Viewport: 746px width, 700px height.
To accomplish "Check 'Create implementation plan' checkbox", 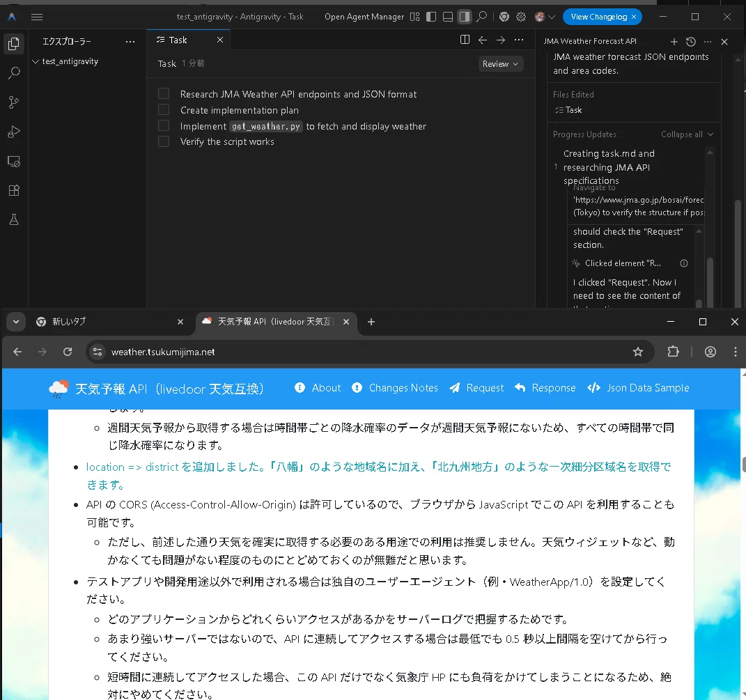I will 164,109.
